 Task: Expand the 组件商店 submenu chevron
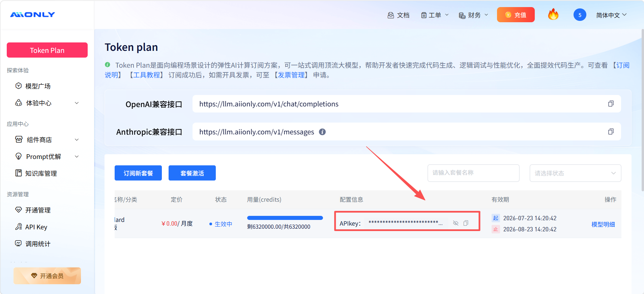(x=77, y=140)
